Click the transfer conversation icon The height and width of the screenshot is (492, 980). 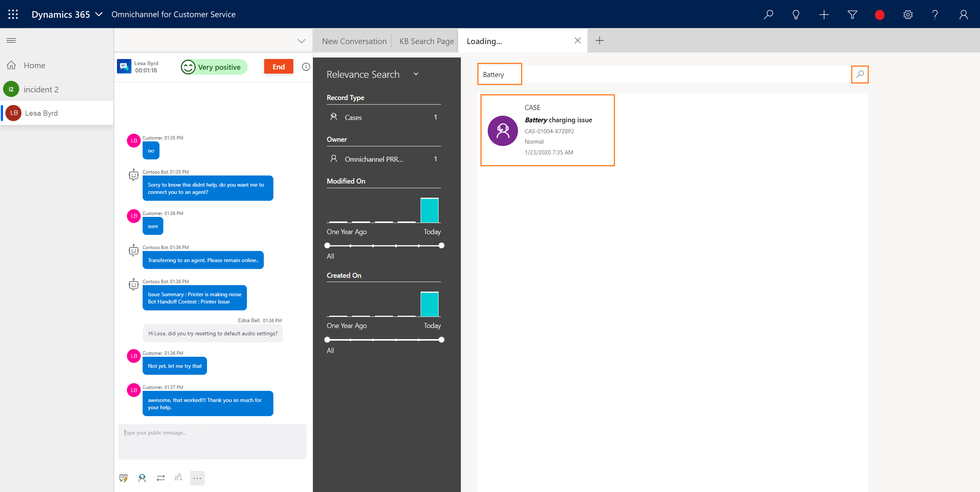[x=160, y=478]
